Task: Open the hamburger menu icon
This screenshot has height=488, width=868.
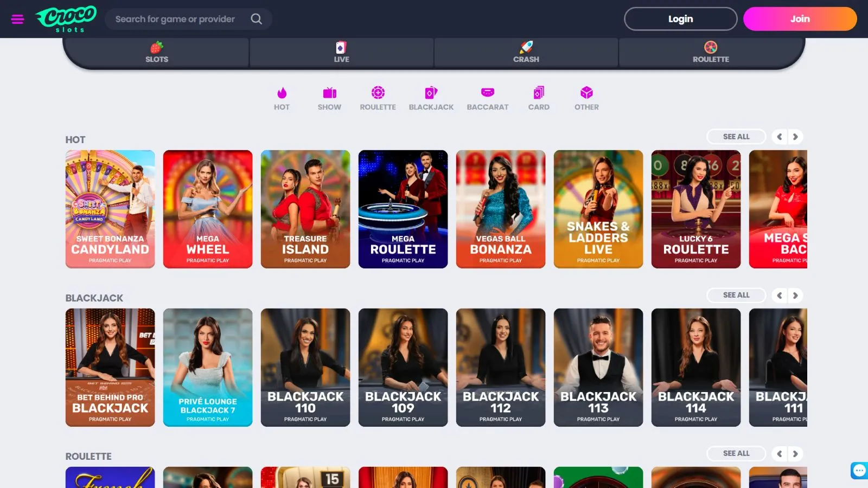Action: (17, 20)
